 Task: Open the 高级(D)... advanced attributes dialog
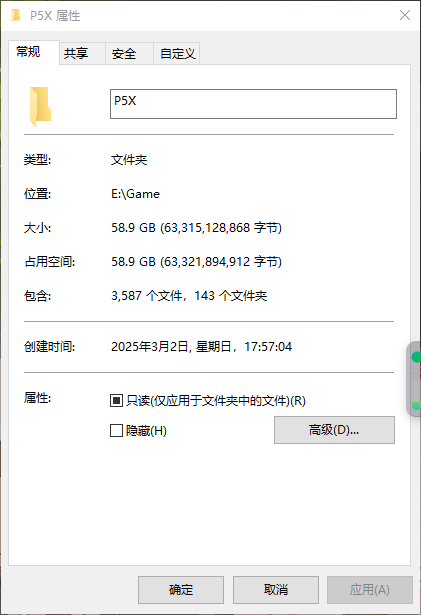[334, 430]
